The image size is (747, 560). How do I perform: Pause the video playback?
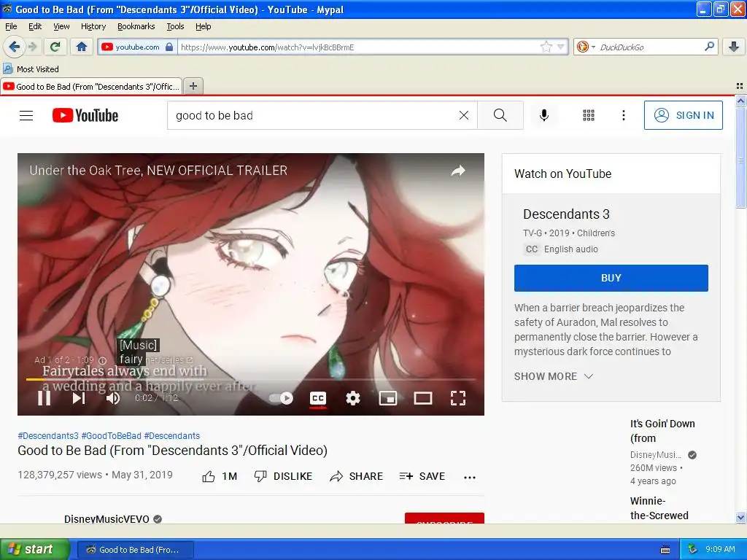point(44,397)
